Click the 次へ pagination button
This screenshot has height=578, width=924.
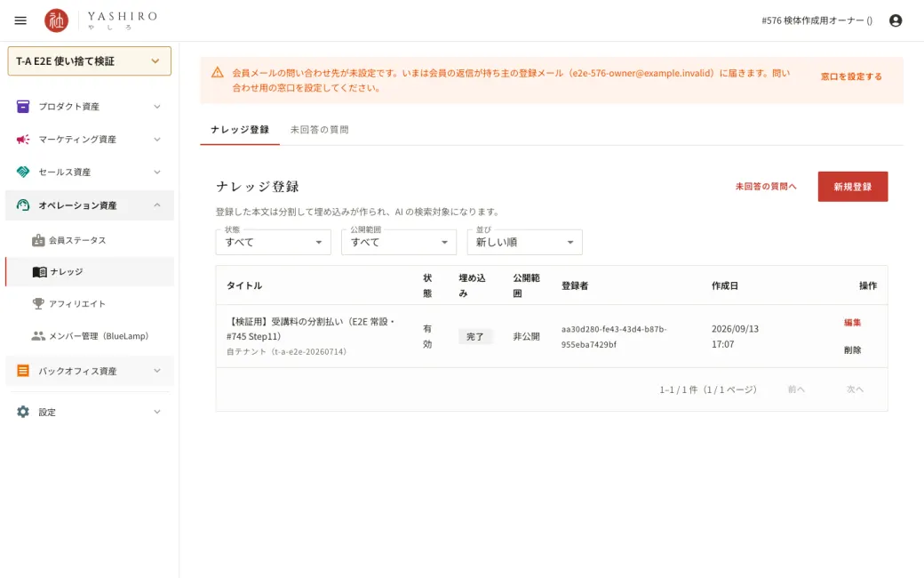point(855,389)
